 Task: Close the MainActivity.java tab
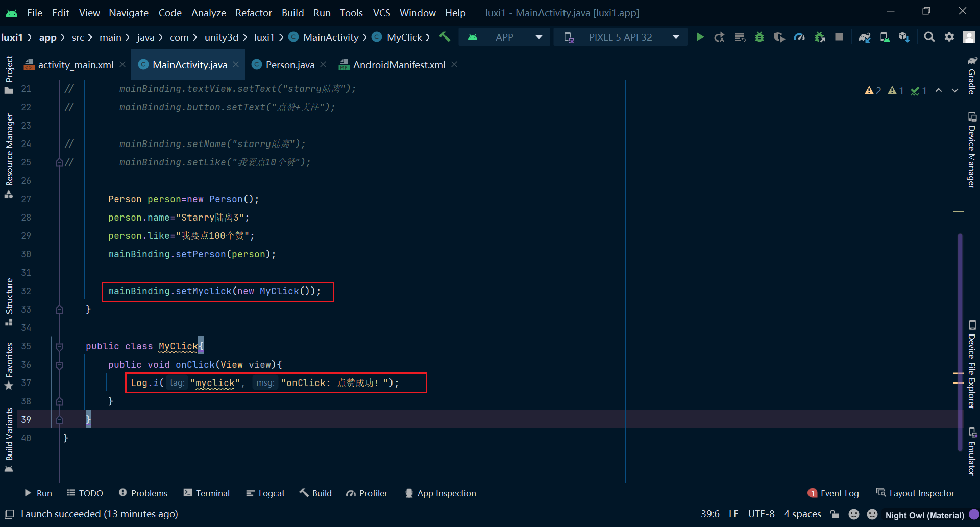tap(236, 64)
